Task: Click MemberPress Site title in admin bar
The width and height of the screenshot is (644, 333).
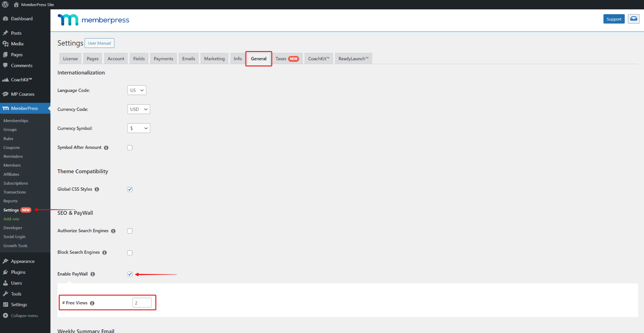Action: tap(38, 5)
